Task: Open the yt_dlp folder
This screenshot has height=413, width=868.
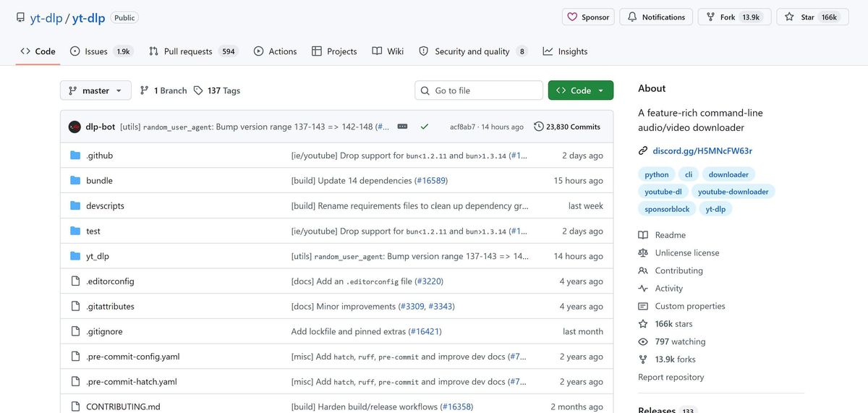Action: (x=98, y=256)
